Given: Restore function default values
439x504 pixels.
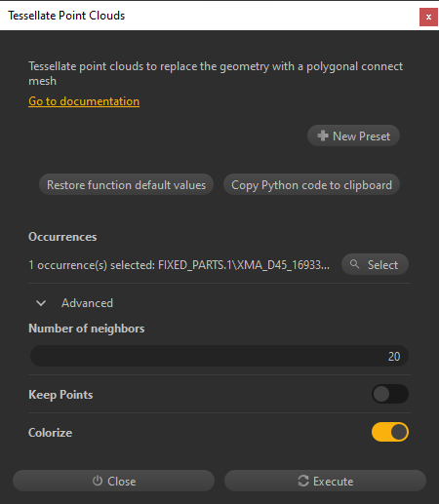Looking at the screenshot, I should (126, 184).
